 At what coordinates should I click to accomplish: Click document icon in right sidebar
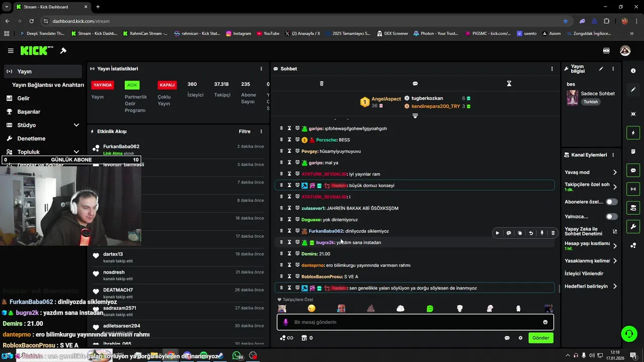(x=633, y=151)
